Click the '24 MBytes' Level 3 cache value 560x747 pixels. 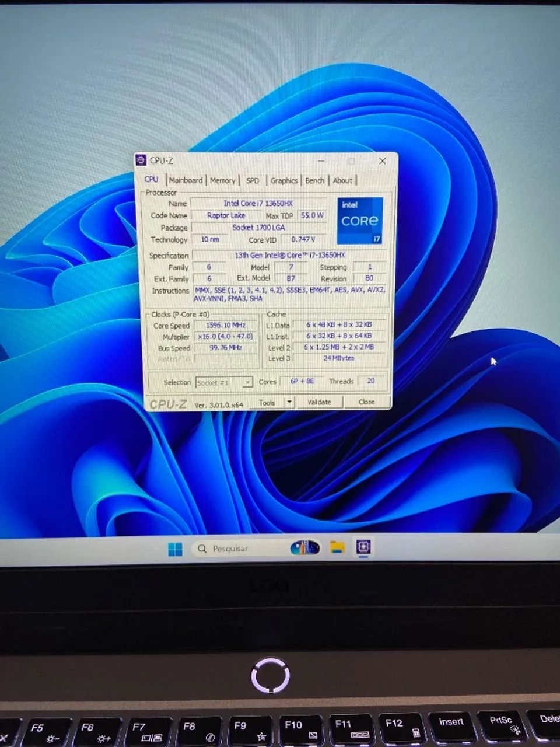point(339,358)
